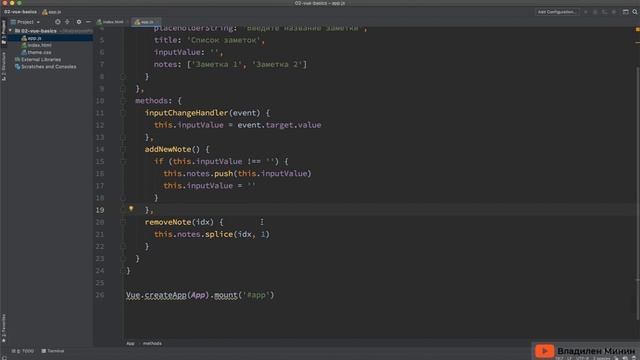The width and height of the screenshot is (640, 360).
Task: Toggle the Structure tool window side tab
Action: (x=4, y=67)
